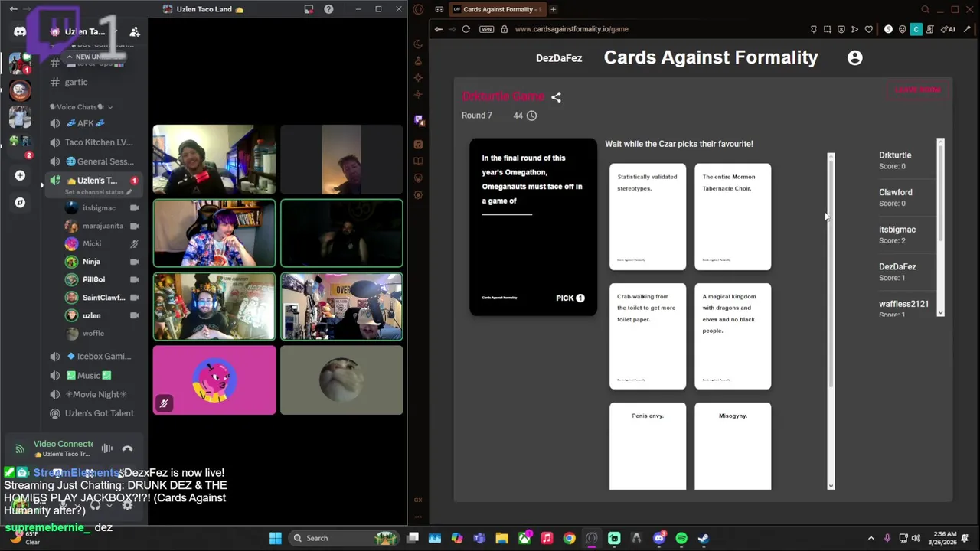Reload the cardsagainstformality page
This screenshot has width=980, height=551.
pos(465,29)
